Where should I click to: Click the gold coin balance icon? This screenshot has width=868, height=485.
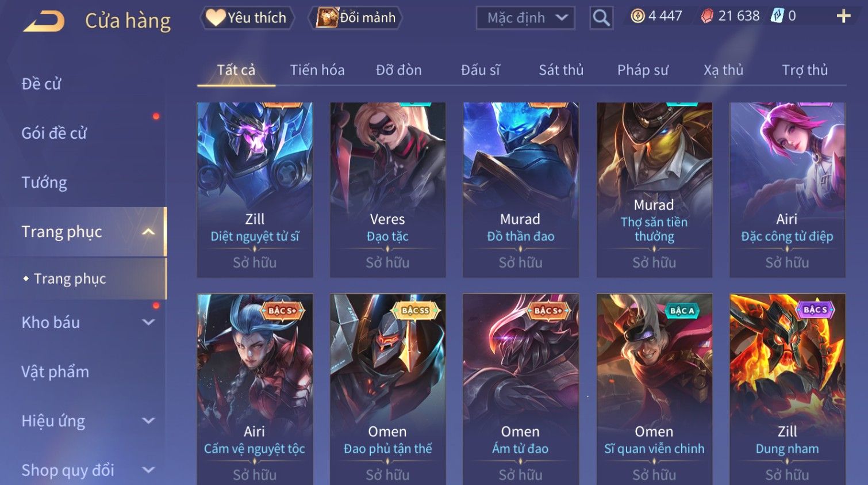[x=637, y=16]
